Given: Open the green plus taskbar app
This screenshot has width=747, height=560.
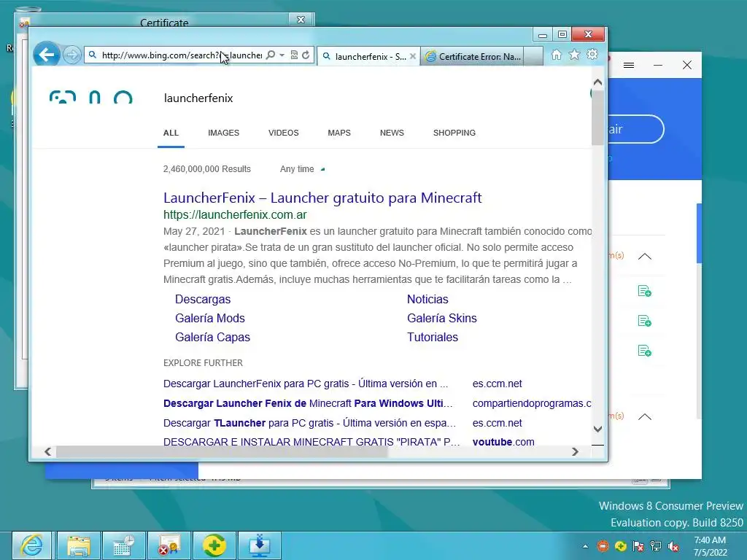Looking at the screenshot, I should click(214, 545).
